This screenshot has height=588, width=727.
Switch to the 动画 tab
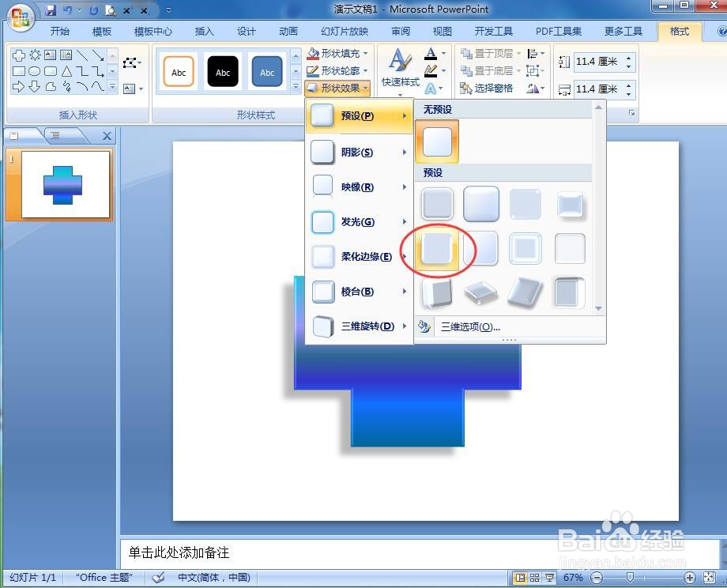pos(288,32)
